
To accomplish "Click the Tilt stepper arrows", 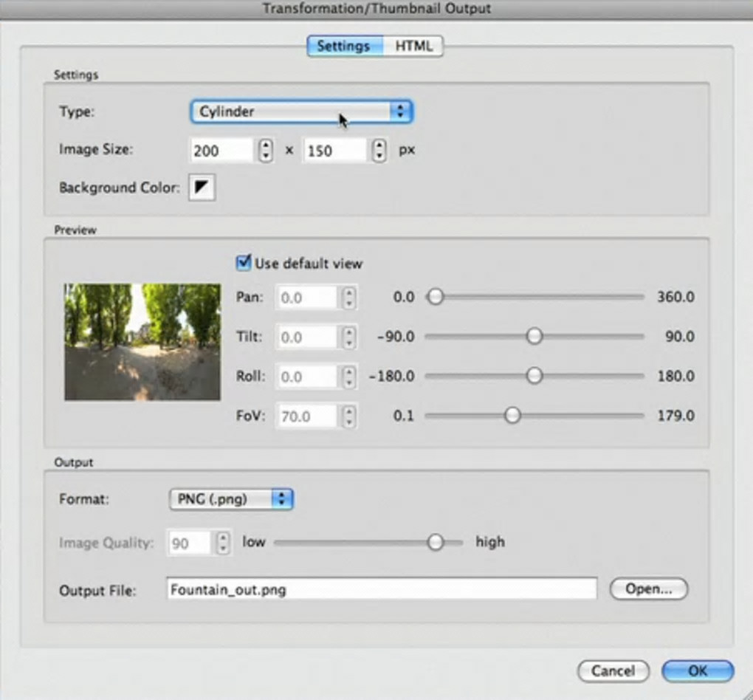I will (x=349, y=337).
